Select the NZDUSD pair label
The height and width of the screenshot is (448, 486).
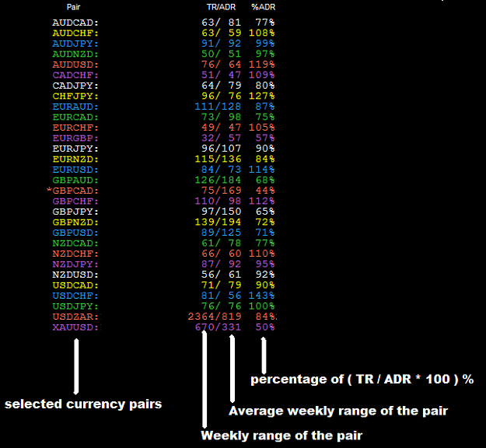pyautogui.click(x=75, y=275)
